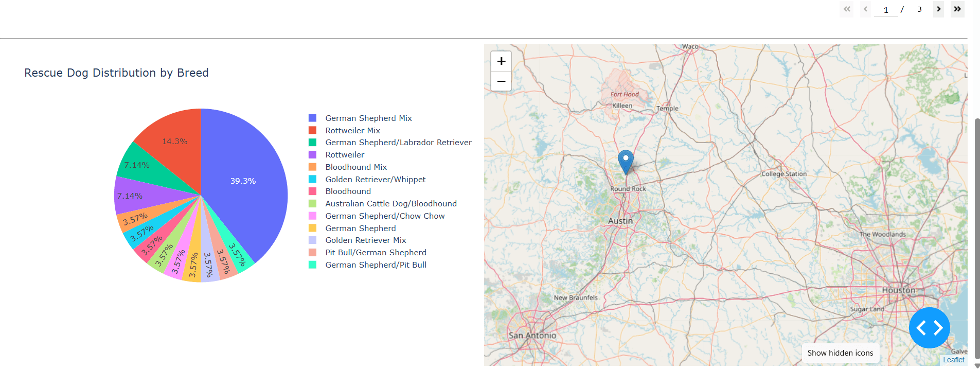Viewport: 980px width, 369px height.
Task: Go to previous page arrow
Action: [865, 9]
